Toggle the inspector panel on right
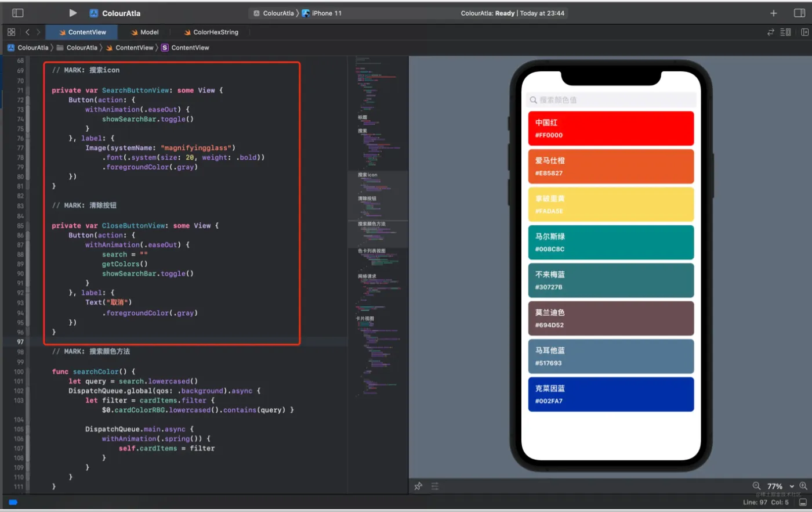 click(799, 13)
